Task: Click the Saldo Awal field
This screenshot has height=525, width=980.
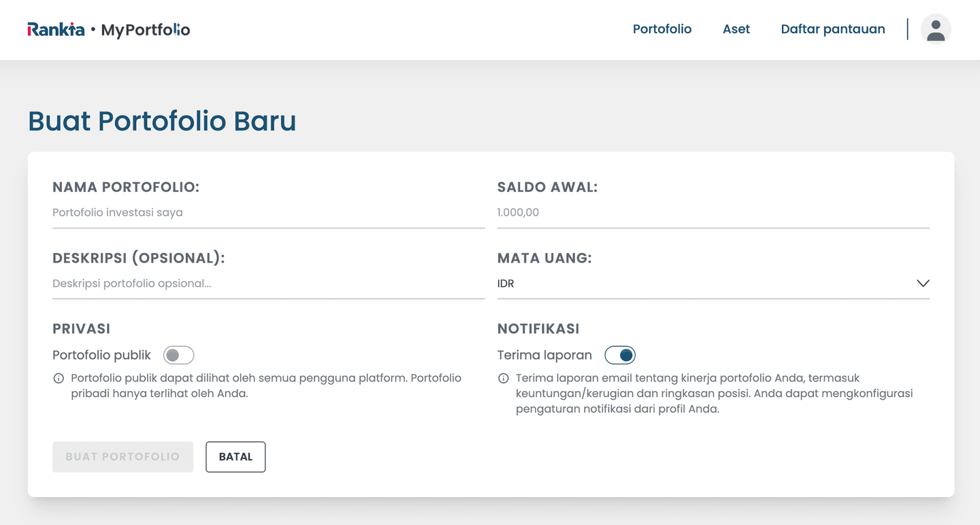Action: pos(713,212)
